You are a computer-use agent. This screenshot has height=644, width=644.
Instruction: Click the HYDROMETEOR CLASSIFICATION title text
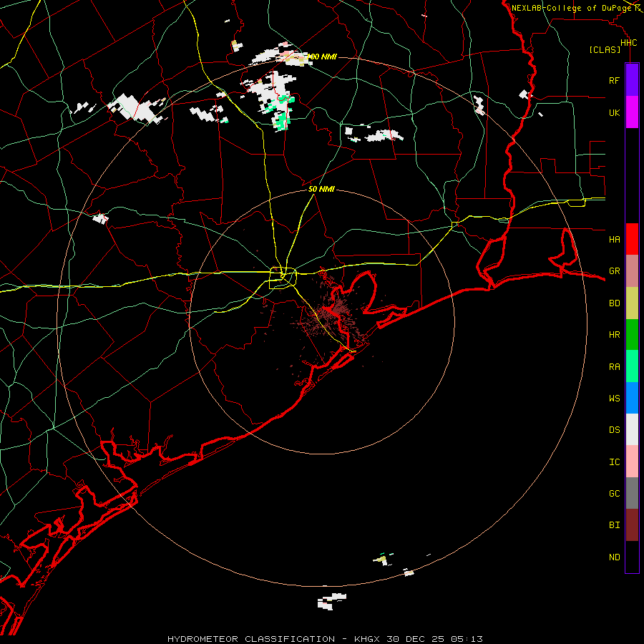[251, 639]
